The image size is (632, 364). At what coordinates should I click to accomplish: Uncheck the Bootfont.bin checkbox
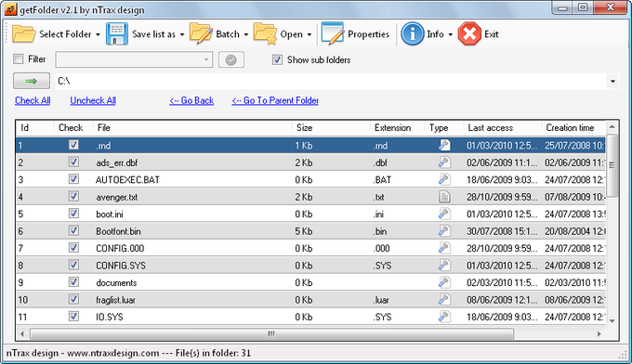73,230
